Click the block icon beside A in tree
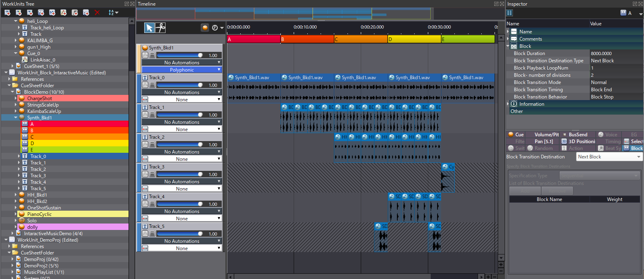Image resolution: width=644 pixels, height=279 pixels. 25,124
